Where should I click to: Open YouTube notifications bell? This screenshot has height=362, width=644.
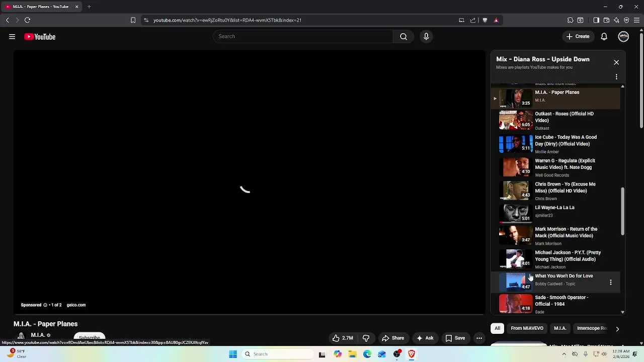pyautogui.click(x=604, y=36)
